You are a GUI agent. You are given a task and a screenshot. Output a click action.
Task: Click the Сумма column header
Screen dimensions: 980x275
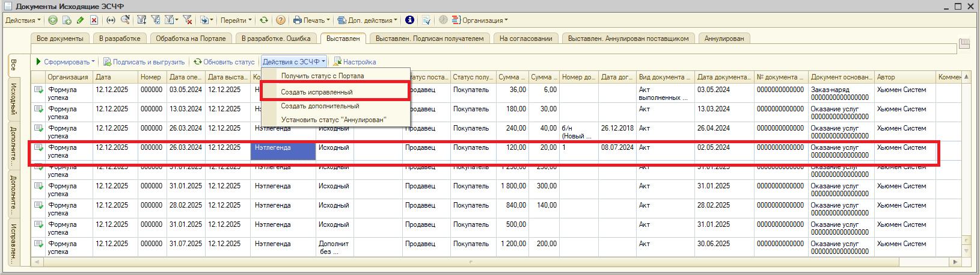point(512,77)
